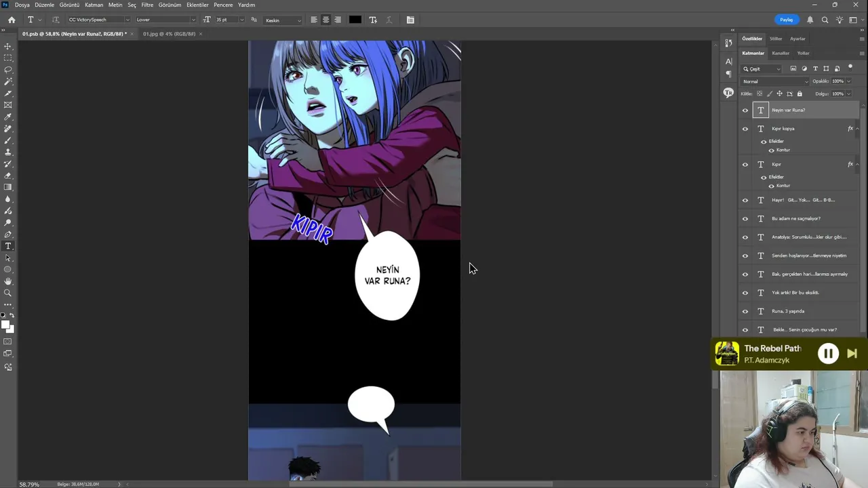Select the Eyedropper tool
The height and width of the screenshot is (488, 868).
tap(8, 117)
